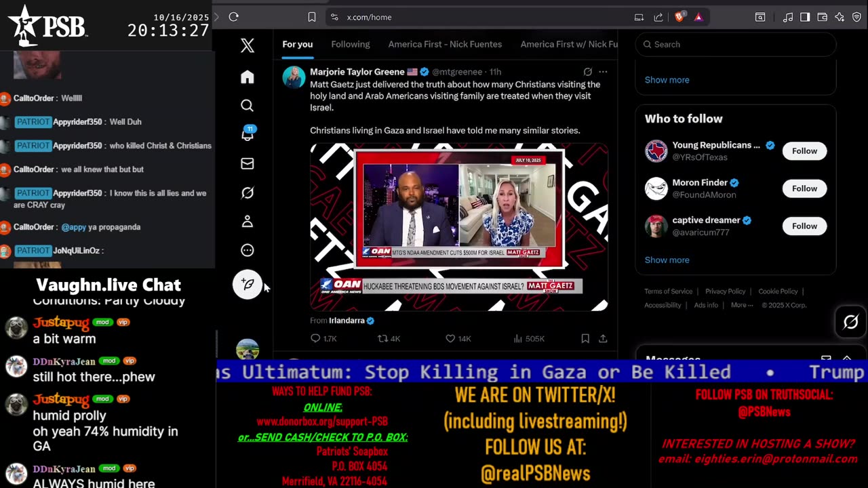868x488 pixels.
Task: Open Accessibility footer link
Action: point(663,305)
